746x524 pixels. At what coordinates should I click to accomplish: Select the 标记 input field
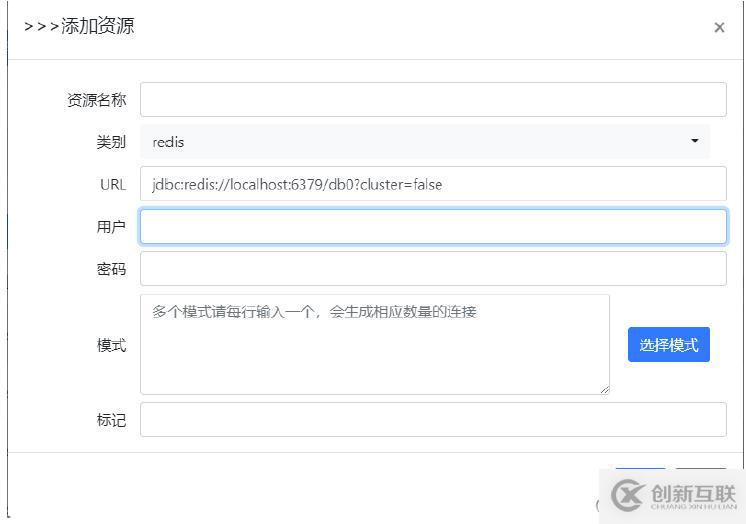tap(432, 420)
